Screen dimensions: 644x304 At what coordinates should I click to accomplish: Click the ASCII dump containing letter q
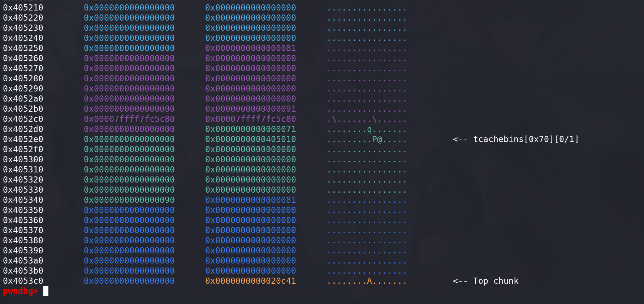coord(367,129)
